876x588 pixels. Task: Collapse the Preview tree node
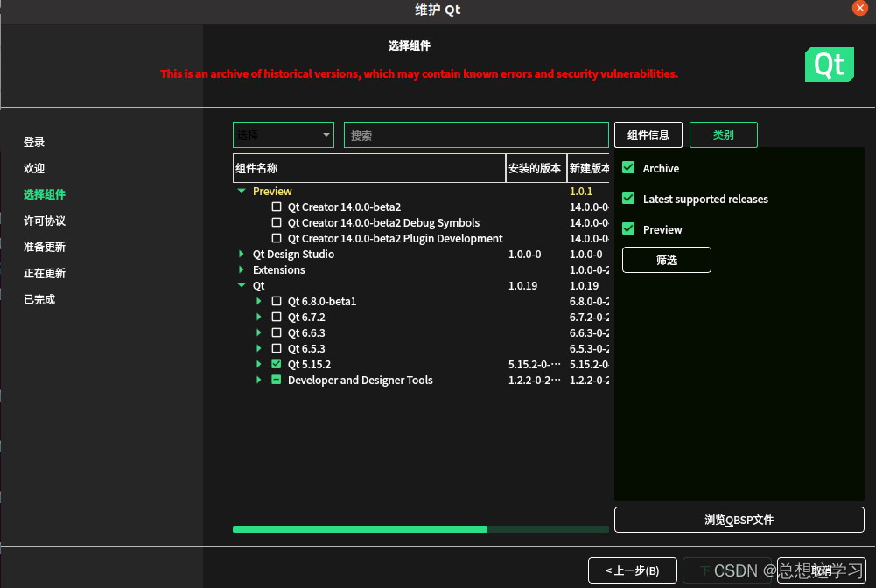coord(242,191)
